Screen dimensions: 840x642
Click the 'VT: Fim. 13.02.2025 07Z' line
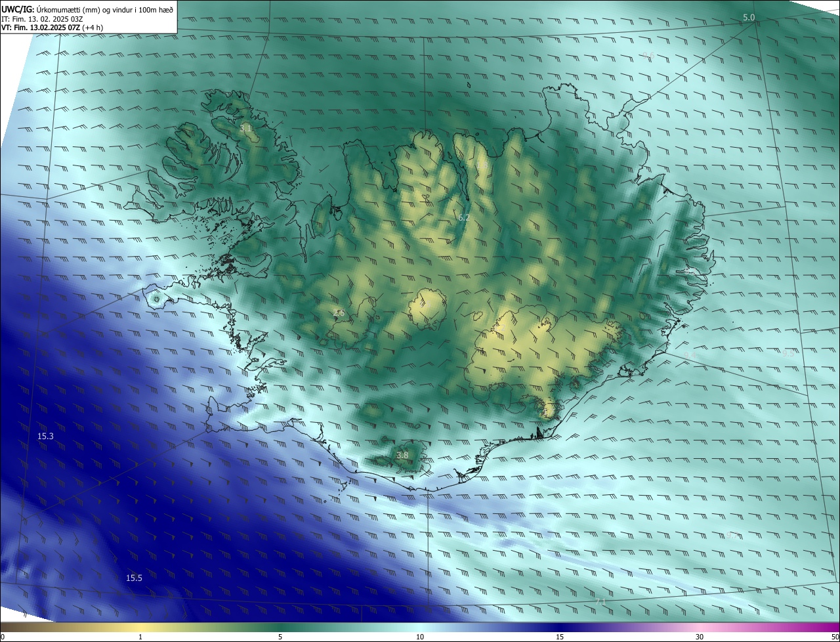point(52,27)
